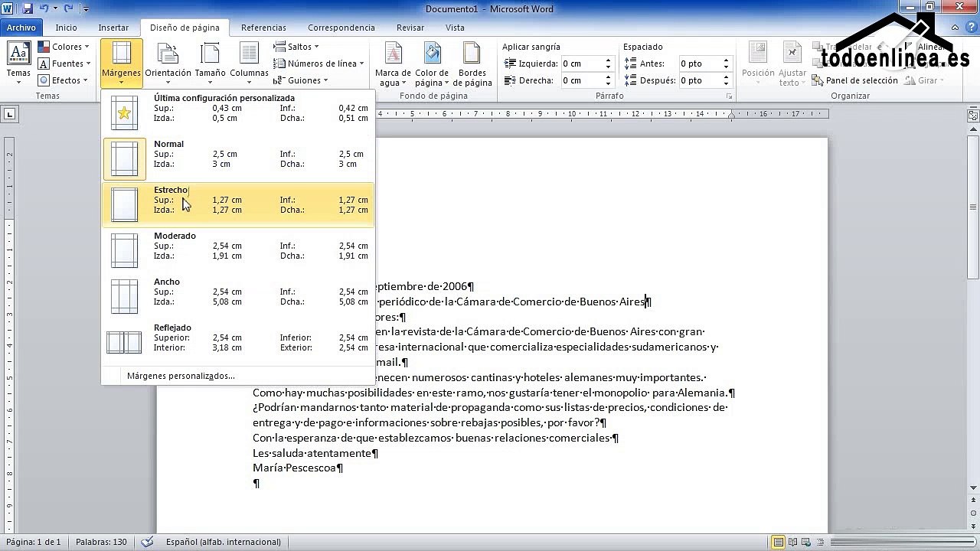Screen dimensions: 980x551
Task: Switch to the Insertar tab
Action: (x=113, y=28)
